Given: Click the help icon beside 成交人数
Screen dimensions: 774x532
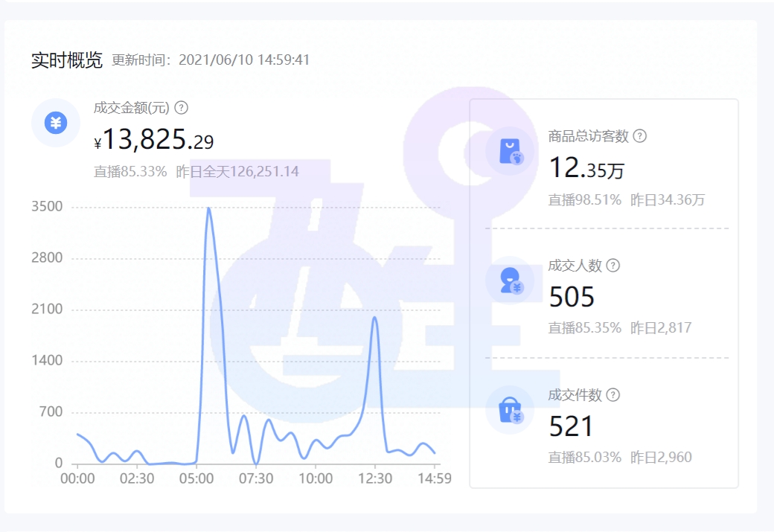Looking at the screenshot, I should (x=613, y=265).
